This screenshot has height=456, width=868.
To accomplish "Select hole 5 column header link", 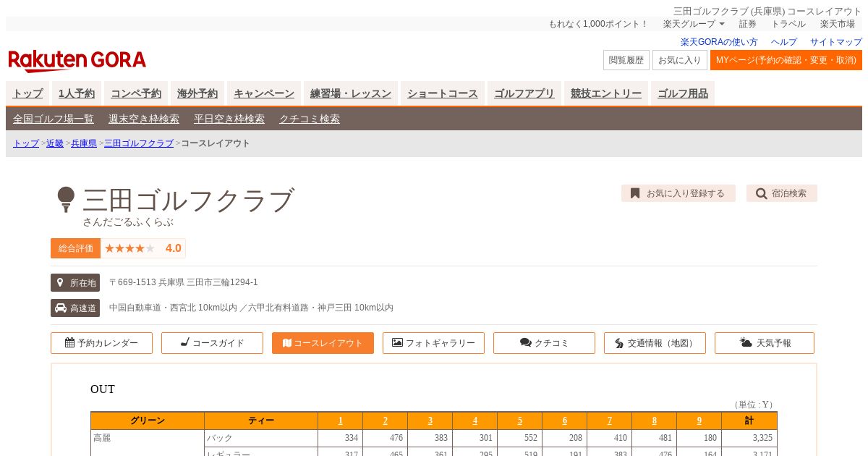I will click(520, 421).
